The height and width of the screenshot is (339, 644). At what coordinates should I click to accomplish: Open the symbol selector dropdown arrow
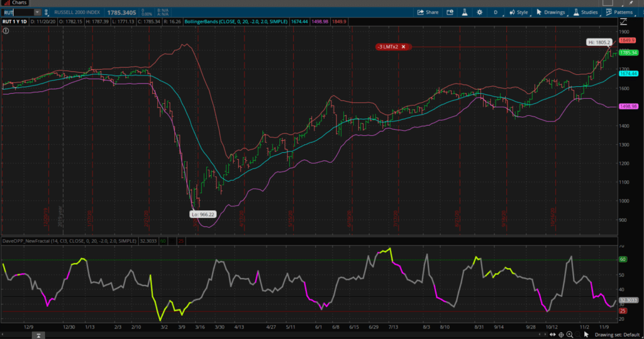37,13
